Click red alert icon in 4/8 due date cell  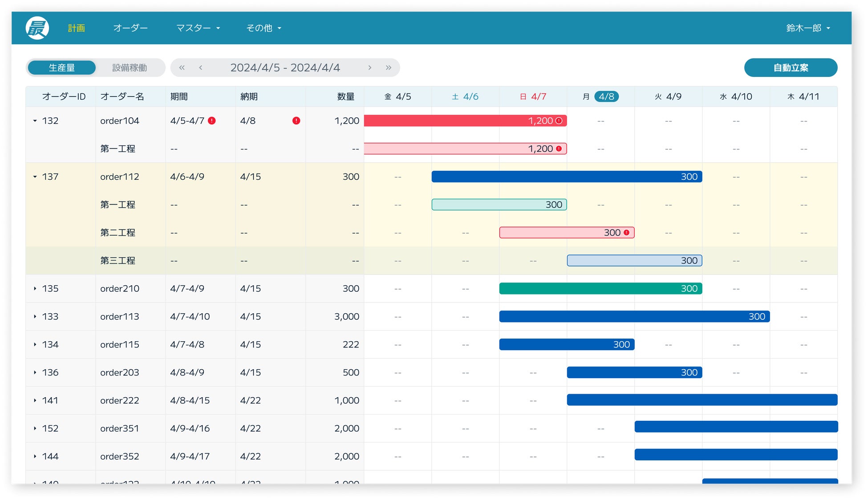point(296,121)
